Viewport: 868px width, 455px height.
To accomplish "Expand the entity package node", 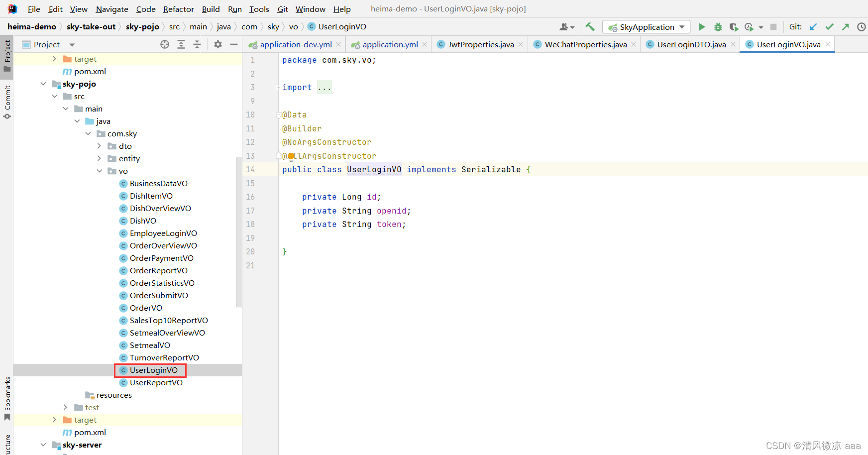I will click(99, 158).
